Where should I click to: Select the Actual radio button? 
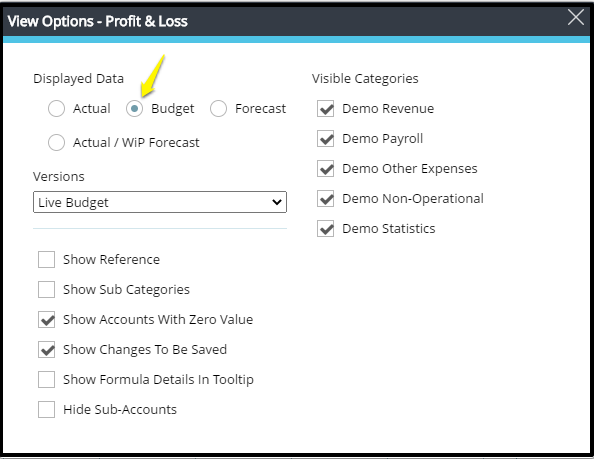pos(56,109)
